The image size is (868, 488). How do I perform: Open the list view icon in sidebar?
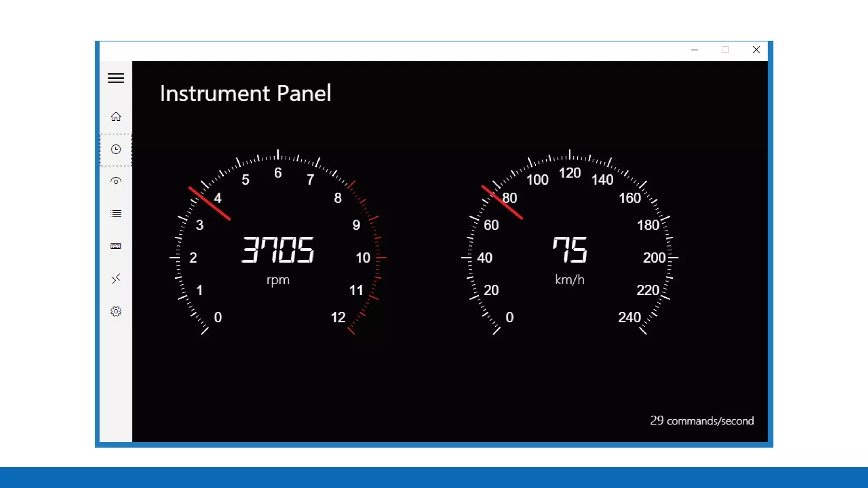(x=116, y=214)
